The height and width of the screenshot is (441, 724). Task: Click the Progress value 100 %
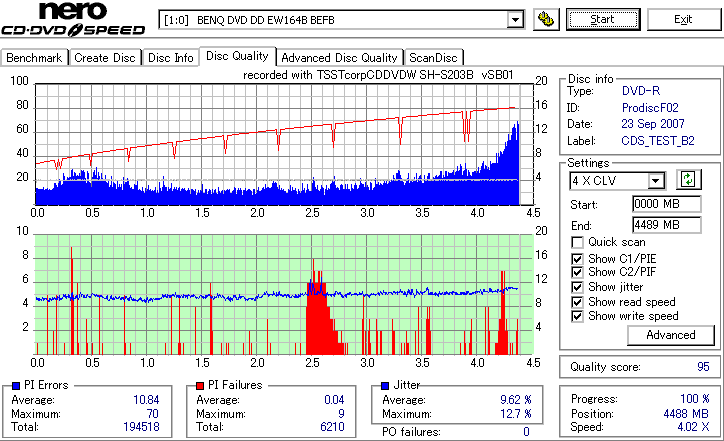coord(695,399)
